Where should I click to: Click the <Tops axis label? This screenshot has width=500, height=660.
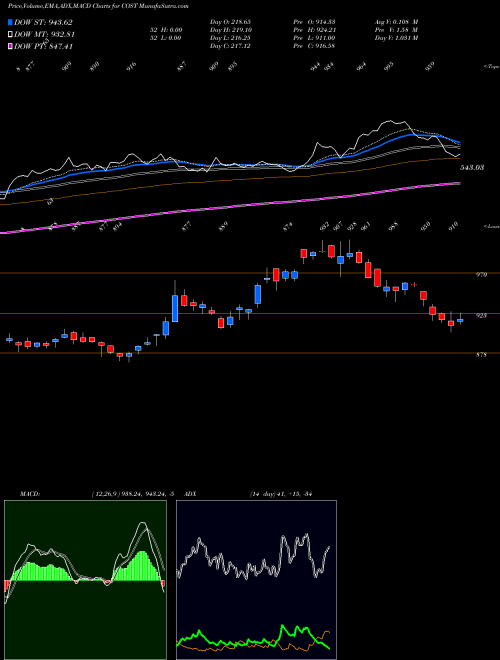click(491, 66)
